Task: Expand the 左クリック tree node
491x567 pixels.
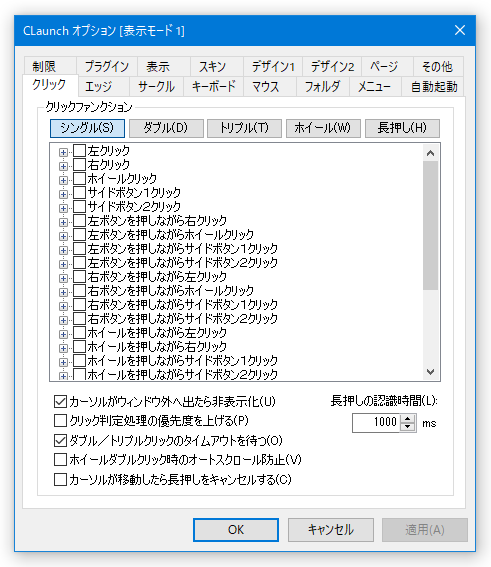Action: pyautogui.click(x=63, y=152)
